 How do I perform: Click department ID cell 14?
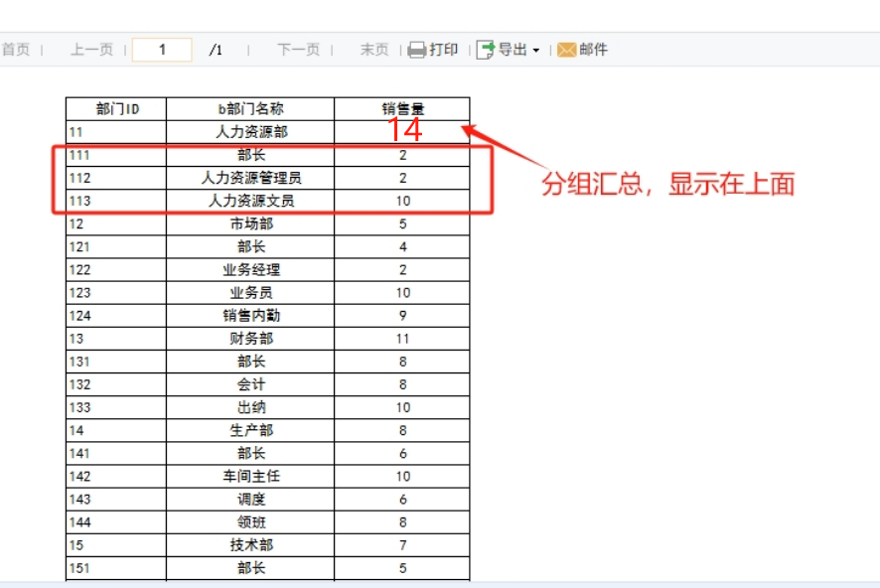[116, 431]
